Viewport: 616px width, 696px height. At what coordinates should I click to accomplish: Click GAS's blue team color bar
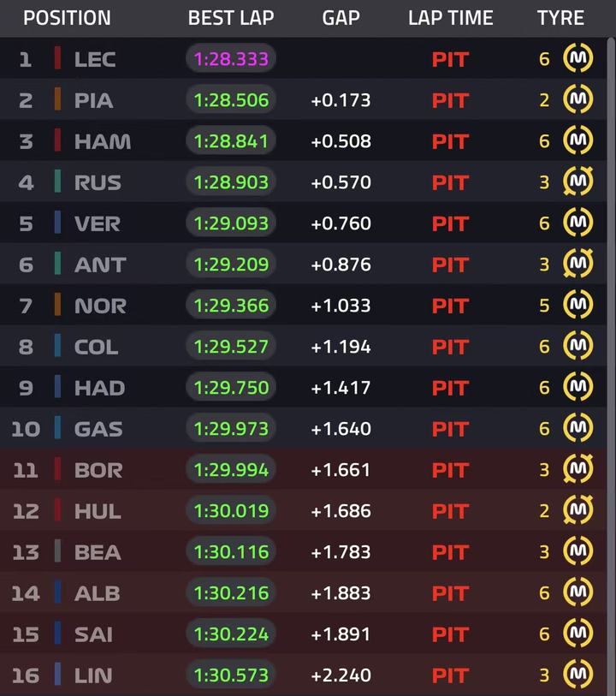coord(57,428)
